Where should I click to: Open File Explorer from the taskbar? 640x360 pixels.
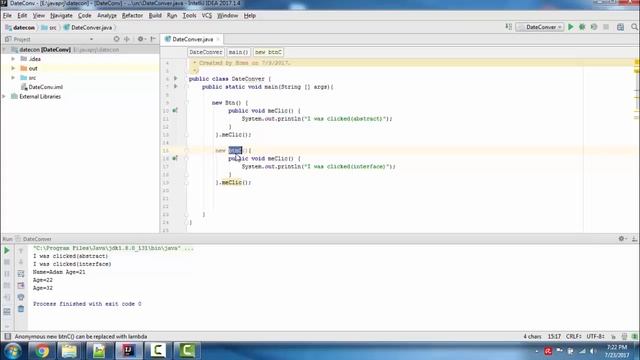click(69, 351)
